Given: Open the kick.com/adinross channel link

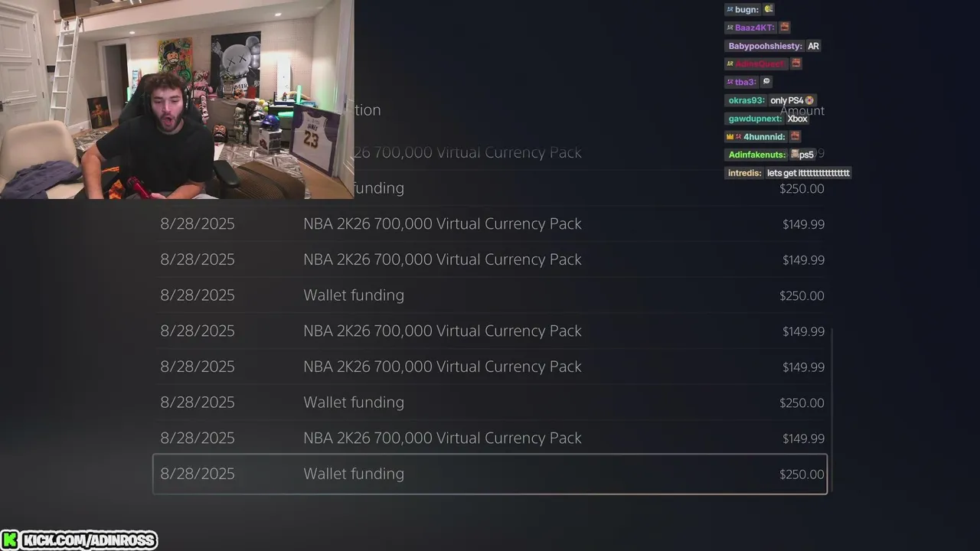Looking at the screenshot, I should click(x=90, y=540).
